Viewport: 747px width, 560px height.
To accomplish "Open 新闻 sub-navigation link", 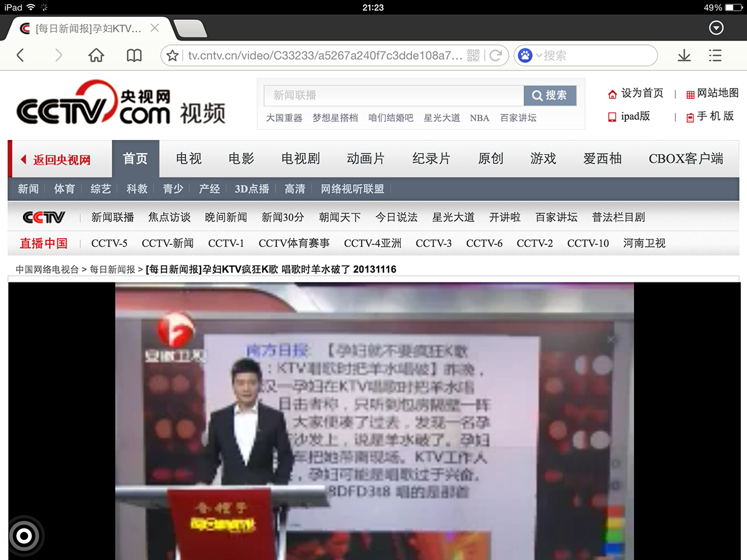I will click(28, 189).
